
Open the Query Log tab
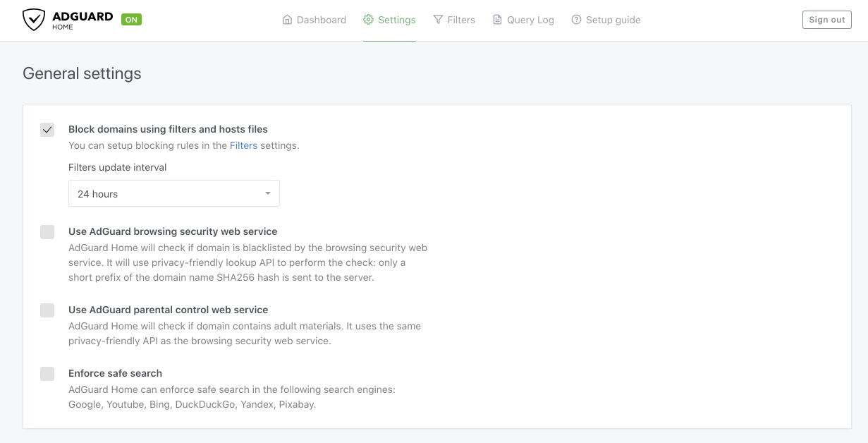[x=530, y=20]
